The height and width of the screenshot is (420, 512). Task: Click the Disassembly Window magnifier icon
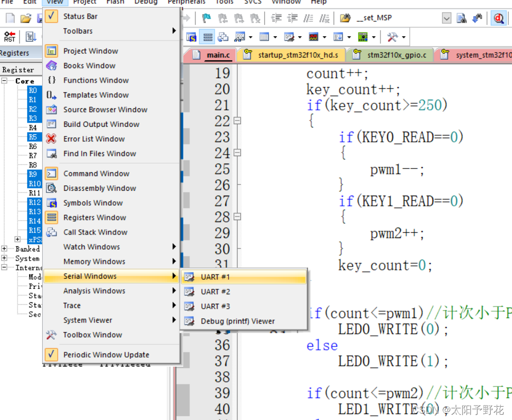(51, 188)
